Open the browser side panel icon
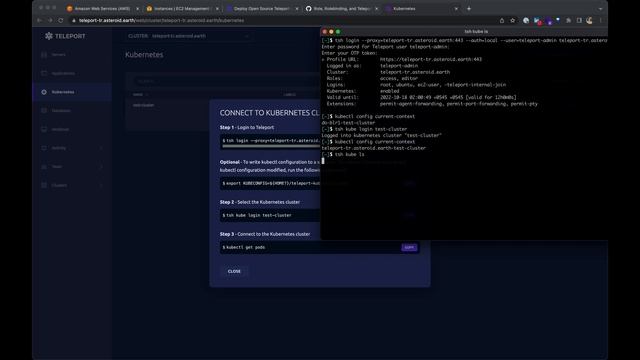640x360 pixels. 579,20
